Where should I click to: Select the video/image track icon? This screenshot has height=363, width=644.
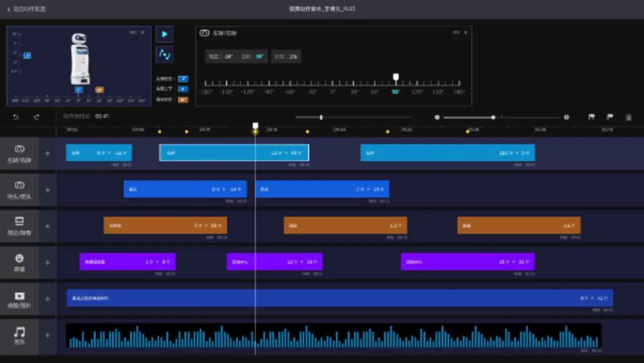pos(19,296)
